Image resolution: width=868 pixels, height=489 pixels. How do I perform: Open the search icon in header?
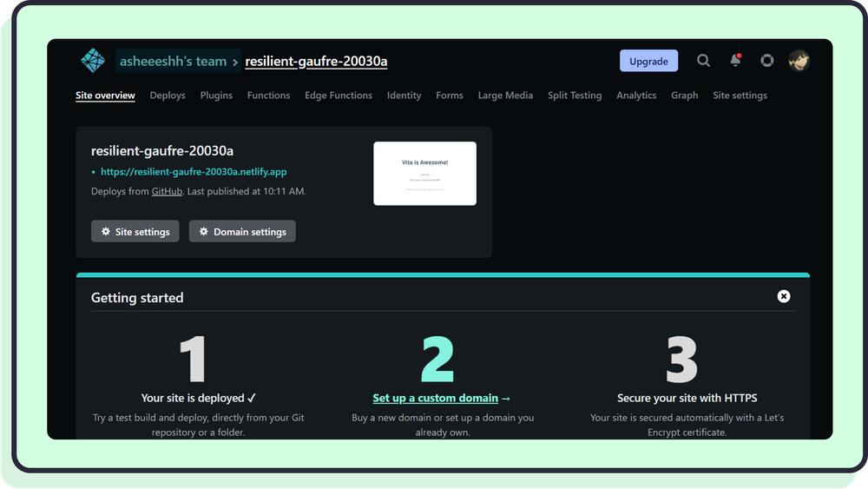tap(703, 61)
